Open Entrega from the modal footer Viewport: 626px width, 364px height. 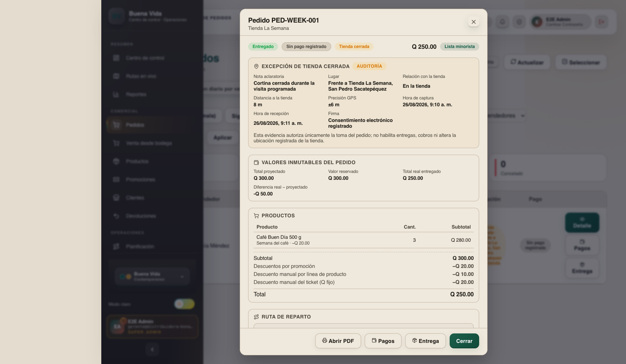point(425,341)
